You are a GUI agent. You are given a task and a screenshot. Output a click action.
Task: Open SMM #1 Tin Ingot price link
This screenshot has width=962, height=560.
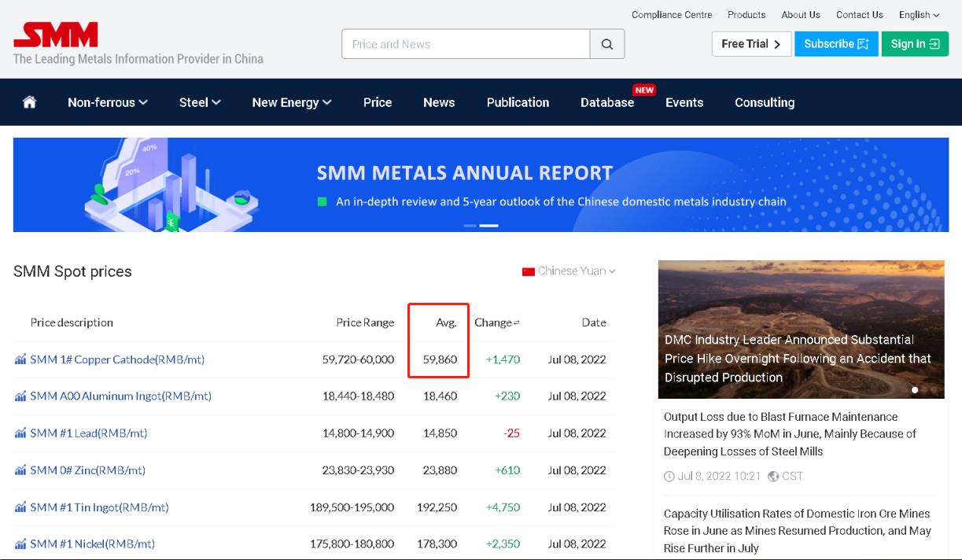pos(99,507)
